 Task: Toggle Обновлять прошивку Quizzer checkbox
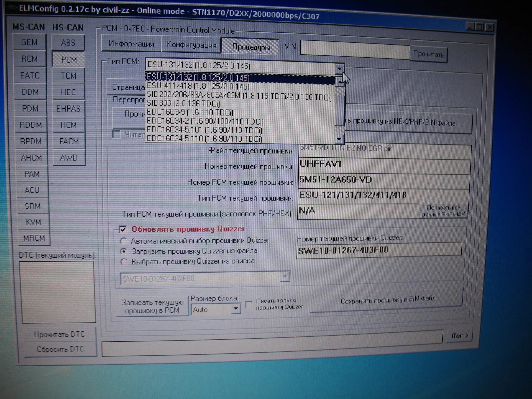point(123,229)
